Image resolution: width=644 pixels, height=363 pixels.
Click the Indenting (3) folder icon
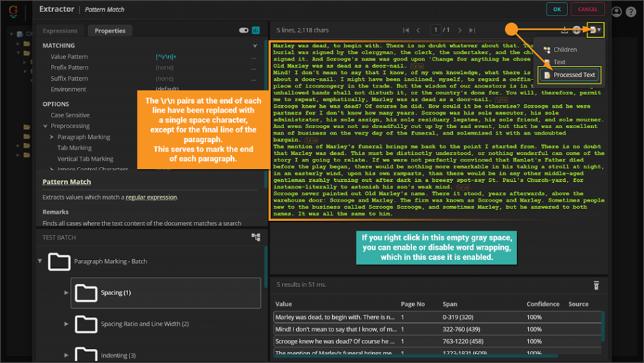pyautogui.click(x=86, y=354)
